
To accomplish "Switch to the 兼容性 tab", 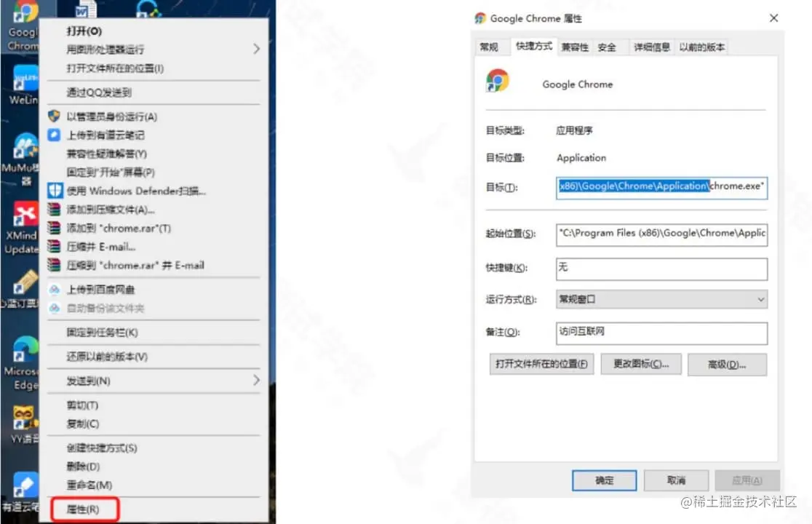I will [x=575, y=47].
